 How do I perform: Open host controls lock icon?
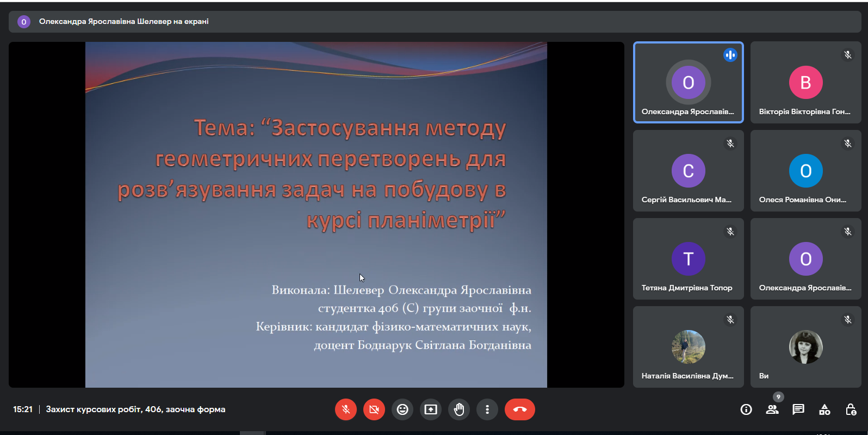(851, 409)
